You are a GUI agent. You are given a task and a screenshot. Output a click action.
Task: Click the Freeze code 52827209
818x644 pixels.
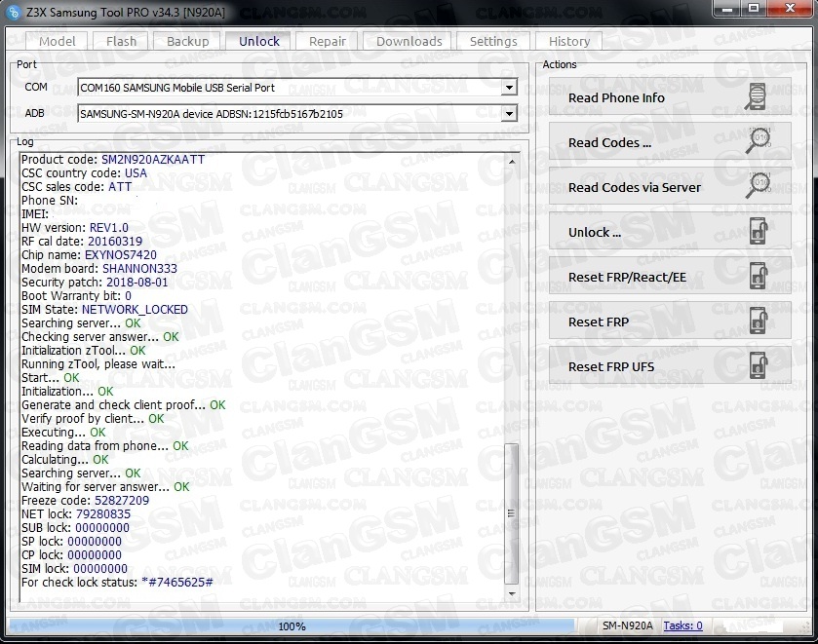click(122, 501)
